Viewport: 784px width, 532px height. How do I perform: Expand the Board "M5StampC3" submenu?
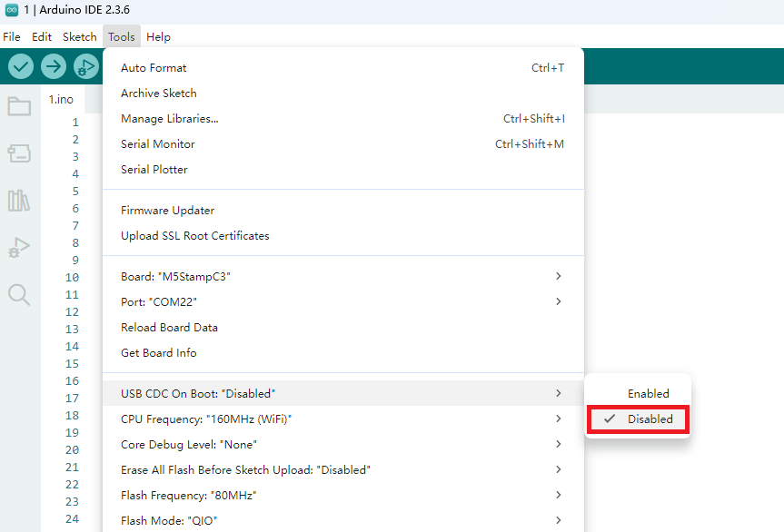(x=343, y=276)
